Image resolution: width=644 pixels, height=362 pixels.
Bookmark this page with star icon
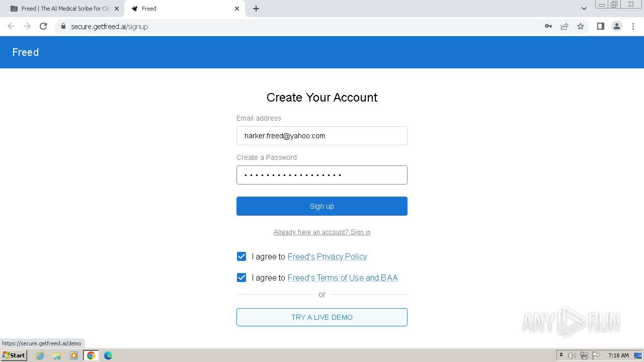pyautogui.click(x=581, y=26)
